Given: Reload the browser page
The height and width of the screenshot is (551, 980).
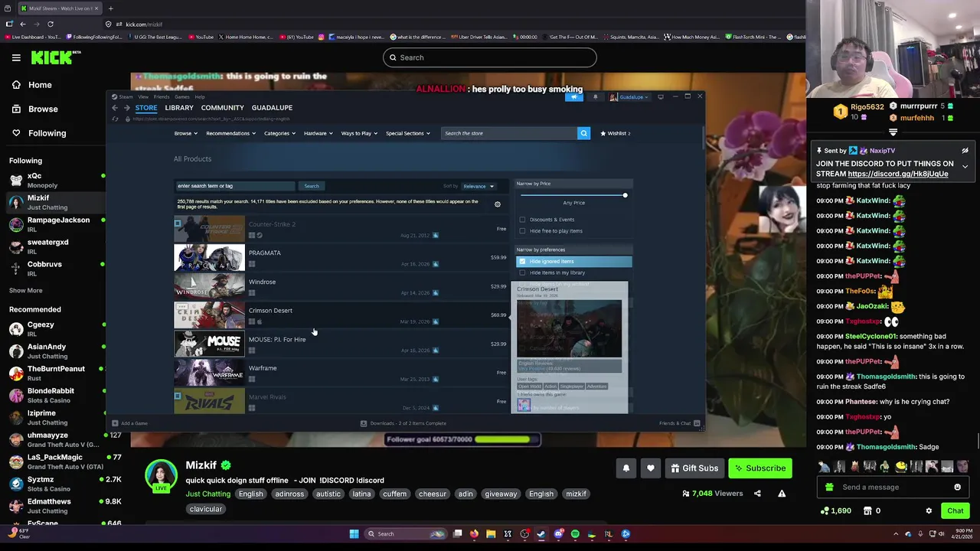Looking at the screenshot, I should tap(51, 24).
